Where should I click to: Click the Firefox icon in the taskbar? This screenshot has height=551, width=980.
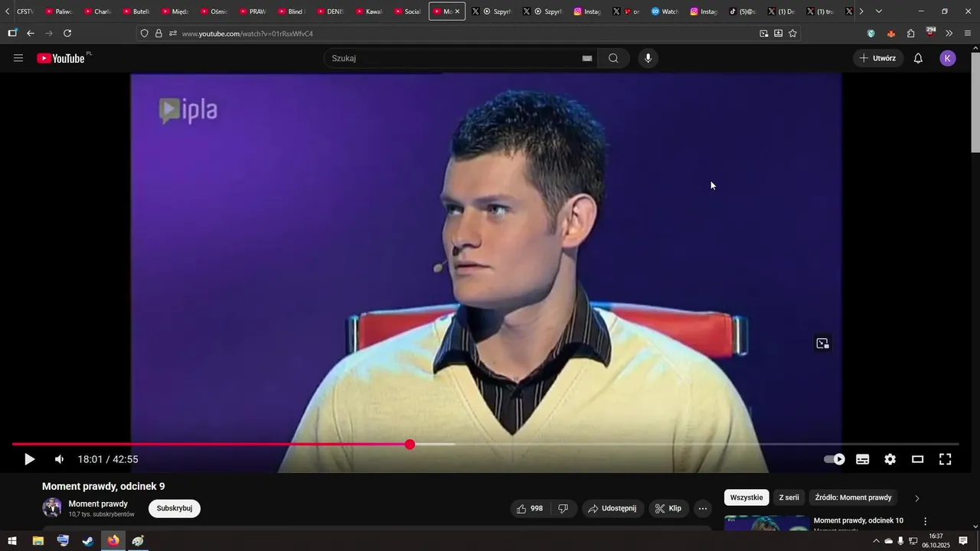113,541
